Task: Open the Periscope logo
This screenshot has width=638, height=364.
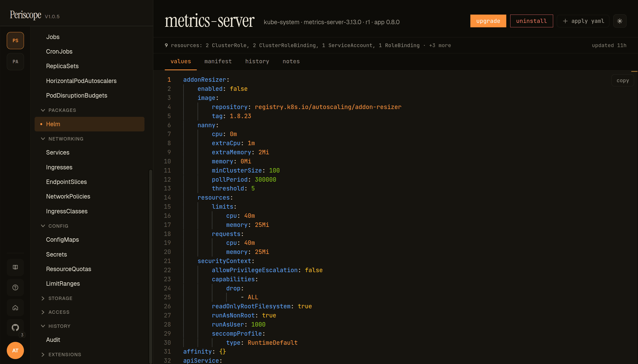Action: point(26,15)
